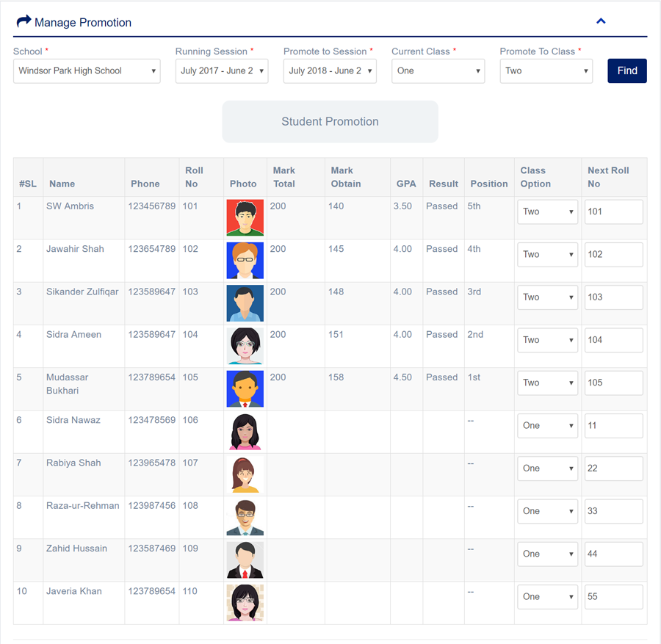661x644 pixels.
Task: Click the Student Promotion button
Action: (x=330, y=122)
